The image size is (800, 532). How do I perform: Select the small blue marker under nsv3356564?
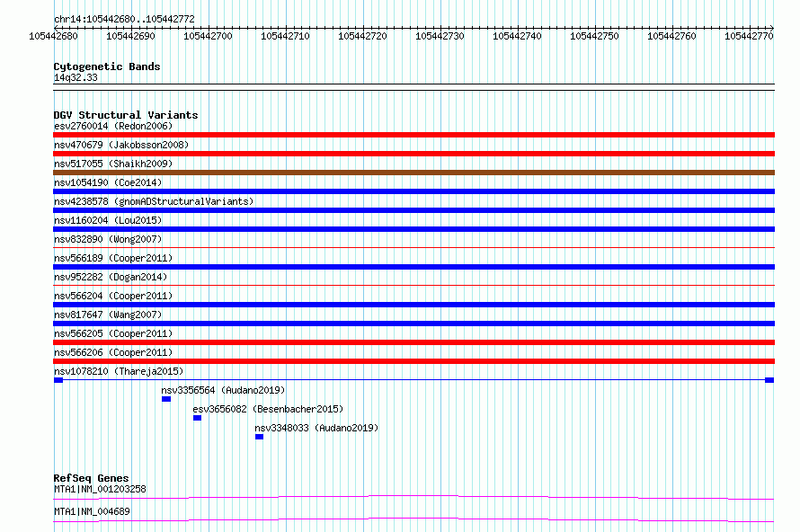click(x=166, y=399)
